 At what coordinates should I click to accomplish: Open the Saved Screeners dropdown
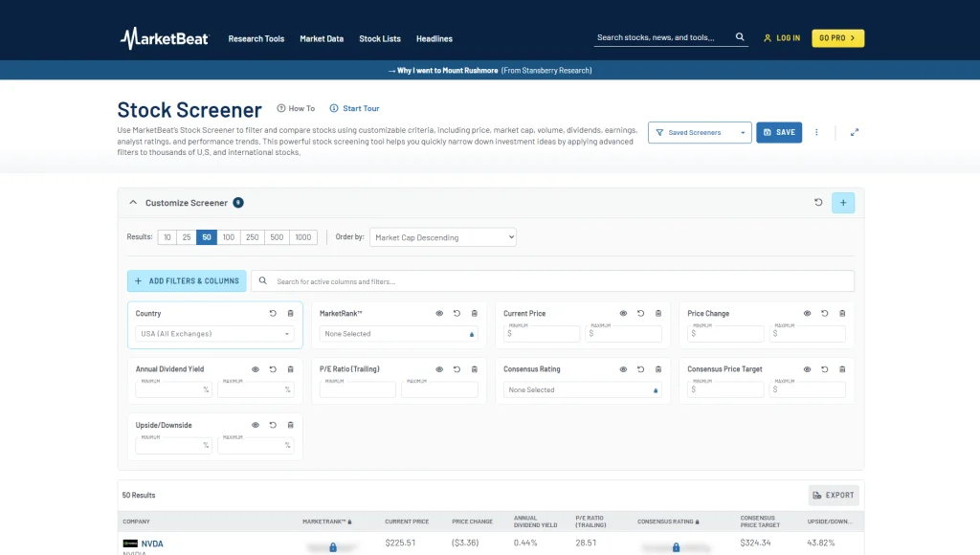(x=700, y=132)
